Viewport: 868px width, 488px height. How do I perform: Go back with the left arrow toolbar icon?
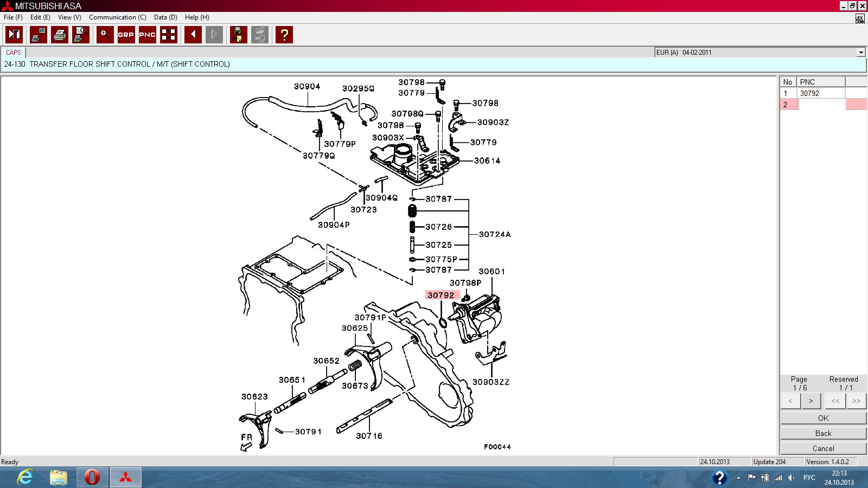coord(193,35)
